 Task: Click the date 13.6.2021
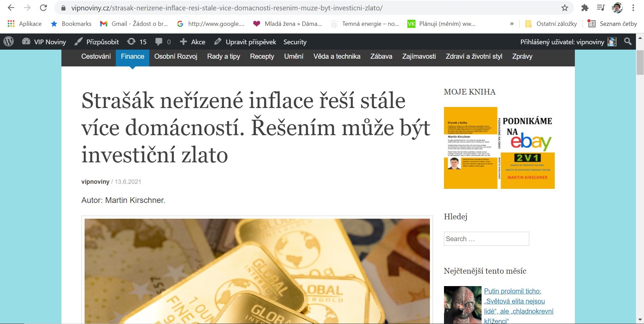coord(128,182)
